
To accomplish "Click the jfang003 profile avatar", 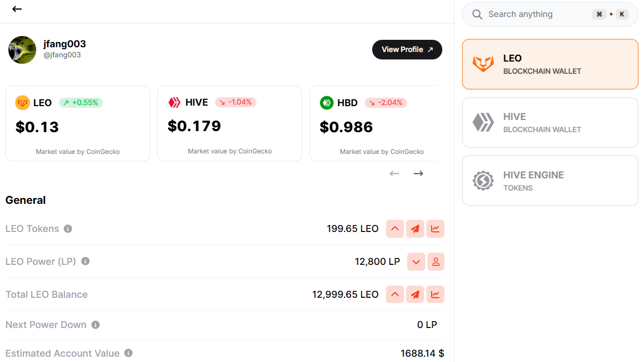I will pos(22,50).
